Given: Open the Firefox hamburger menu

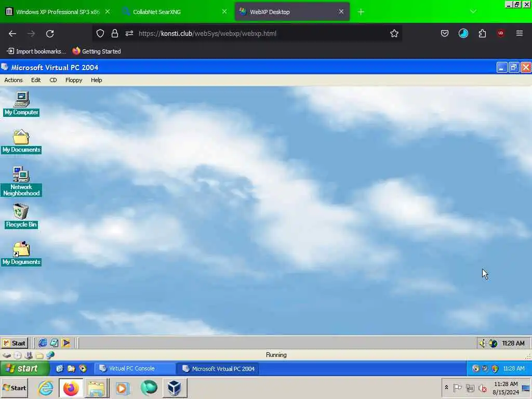Looking at the screenshot, I should [x=520, y=34].
